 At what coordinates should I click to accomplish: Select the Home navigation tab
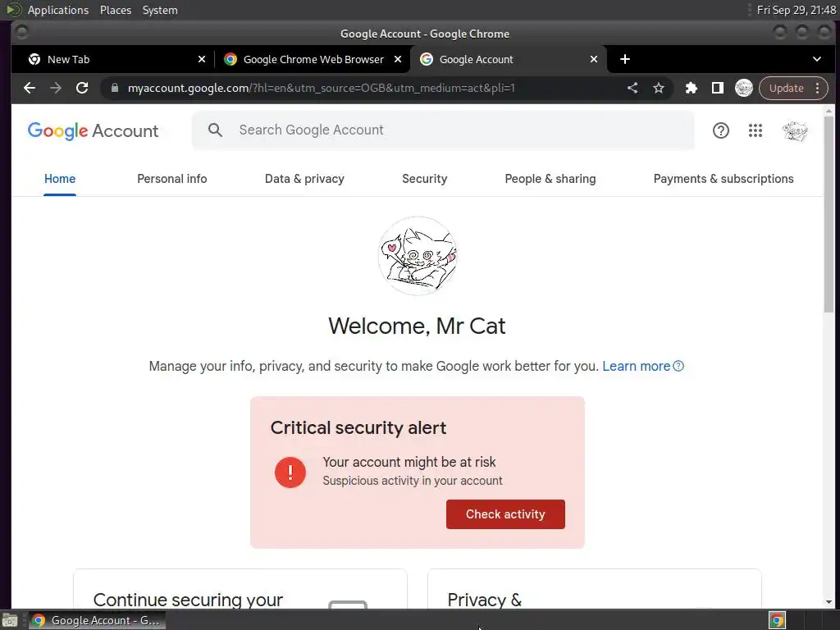(x=59, y=179)
